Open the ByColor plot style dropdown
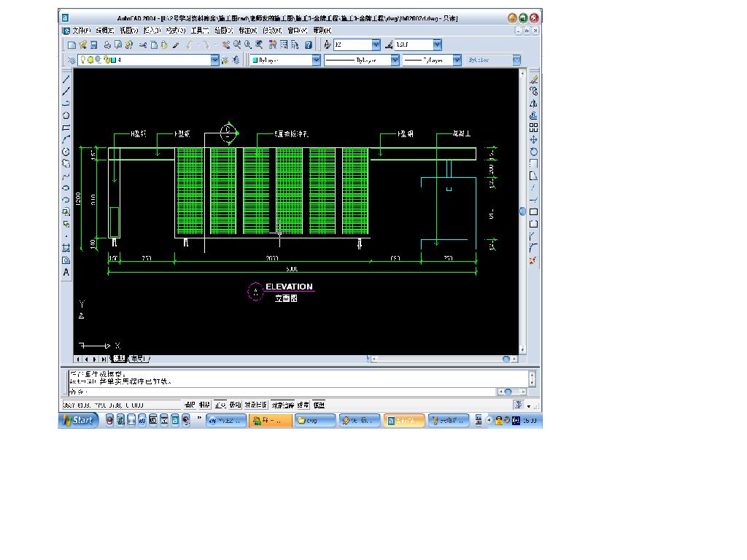The height and width of the screenshot is (560, 747). (x=516, y=60)
